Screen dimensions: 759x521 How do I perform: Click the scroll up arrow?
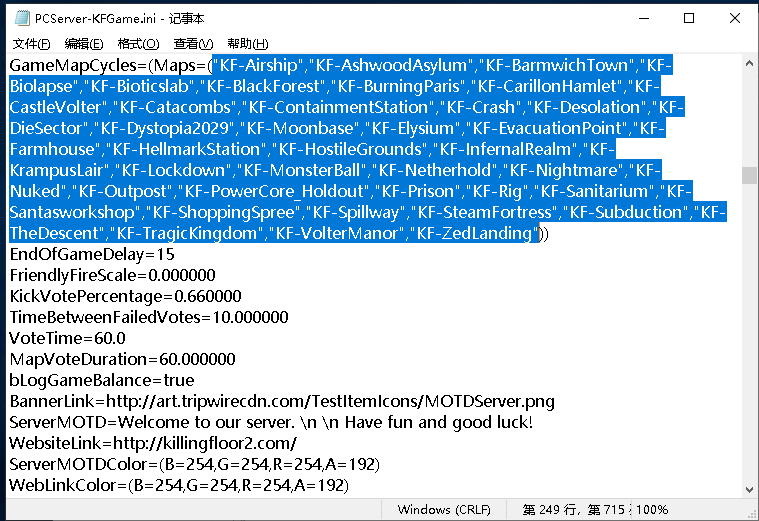point(749,63)
